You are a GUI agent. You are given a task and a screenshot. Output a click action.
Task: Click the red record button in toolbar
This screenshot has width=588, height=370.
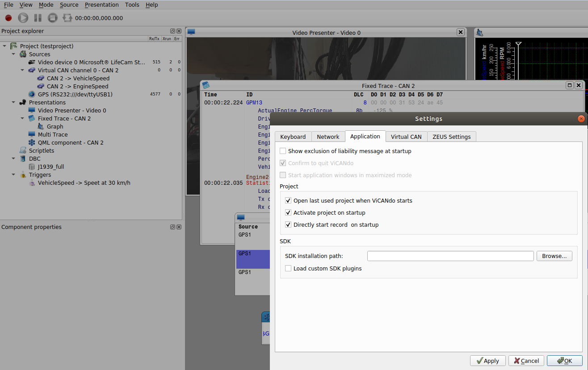pyautogui.click(x=8, y=18)
